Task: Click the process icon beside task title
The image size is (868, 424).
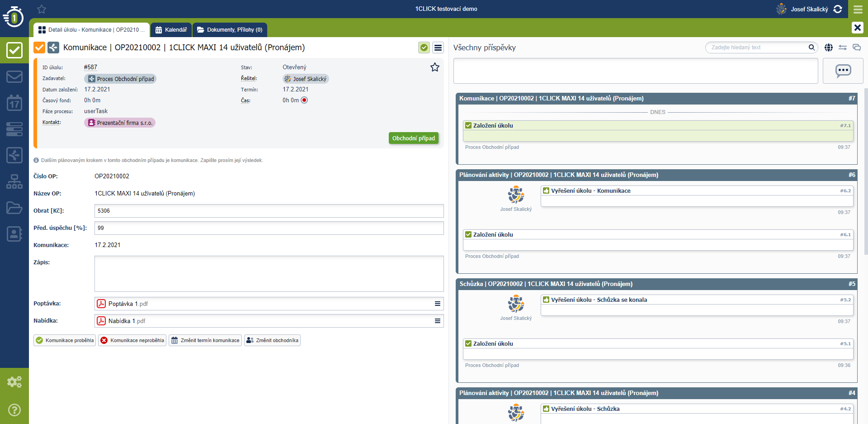Action: pyautogui.click(x=53, y=48)
